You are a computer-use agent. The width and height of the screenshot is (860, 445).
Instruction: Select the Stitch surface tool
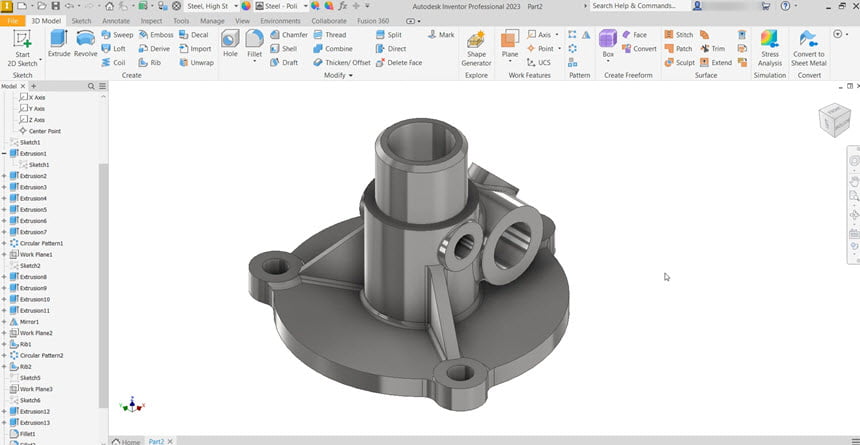678,35
